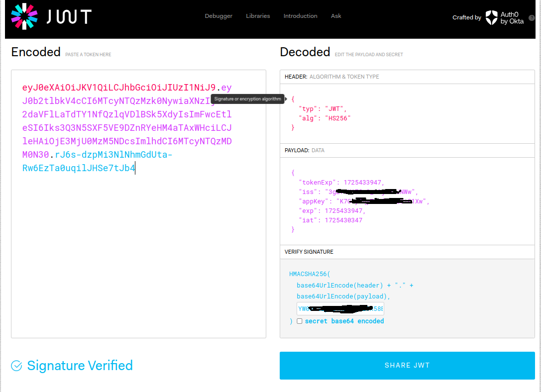The height and width of the screenshot is (392, 541).
Task: Click the PAYLOAD: DATA section label
Action: [x=304, y=150]
